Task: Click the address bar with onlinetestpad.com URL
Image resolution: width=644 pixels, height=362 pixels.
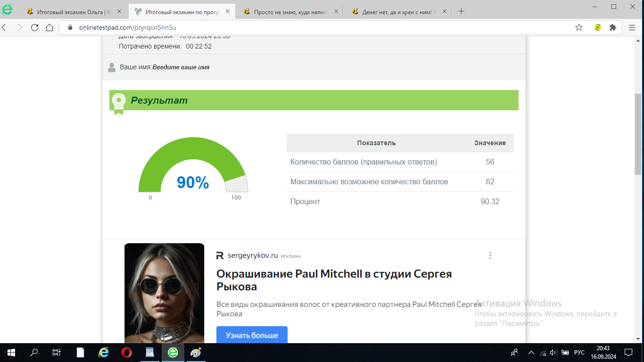Action: [316, 27]
